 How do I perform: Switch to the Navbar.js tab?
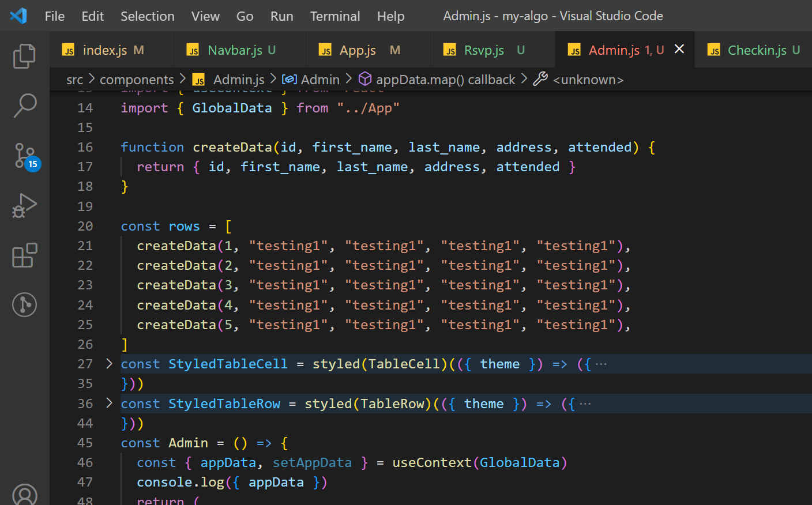click(240, 50)
